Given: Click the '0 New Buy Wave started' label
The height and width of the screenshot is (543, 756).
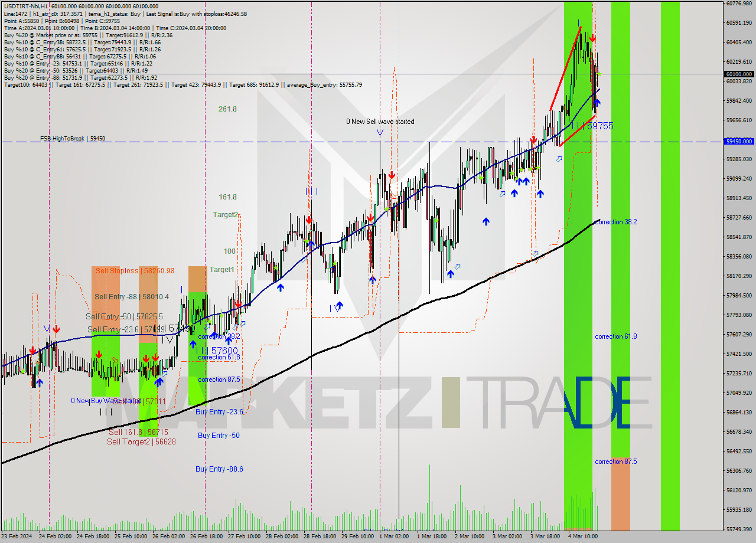Looking at the screenshot, I should (x=106, y=401).
